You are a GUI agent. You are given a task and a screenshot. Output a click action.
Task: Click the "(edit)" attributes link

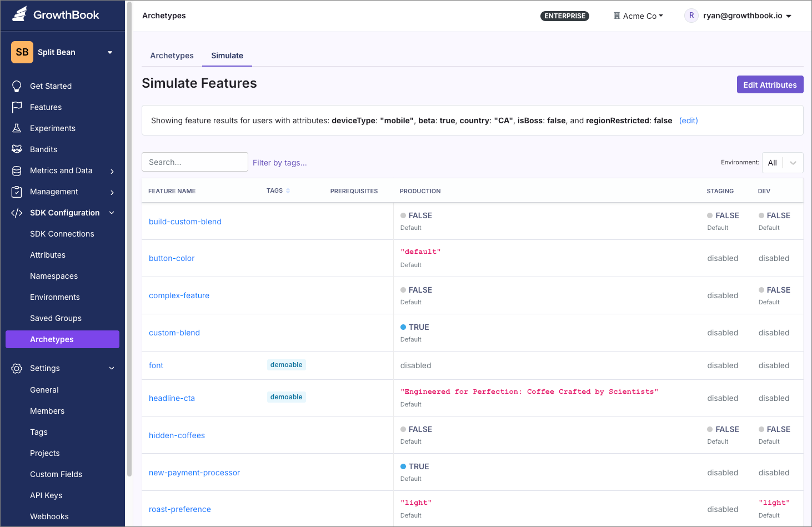coord(688,120)
